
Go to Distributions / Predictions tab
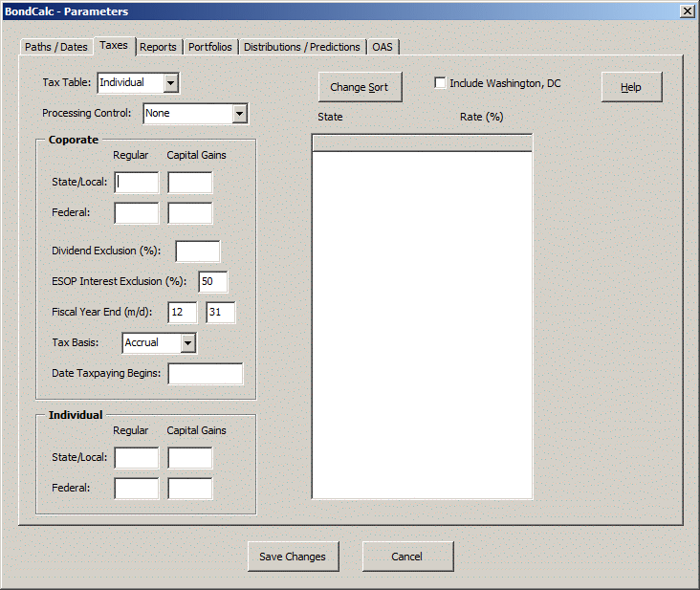pyautogui.click(x=302, y=47)
